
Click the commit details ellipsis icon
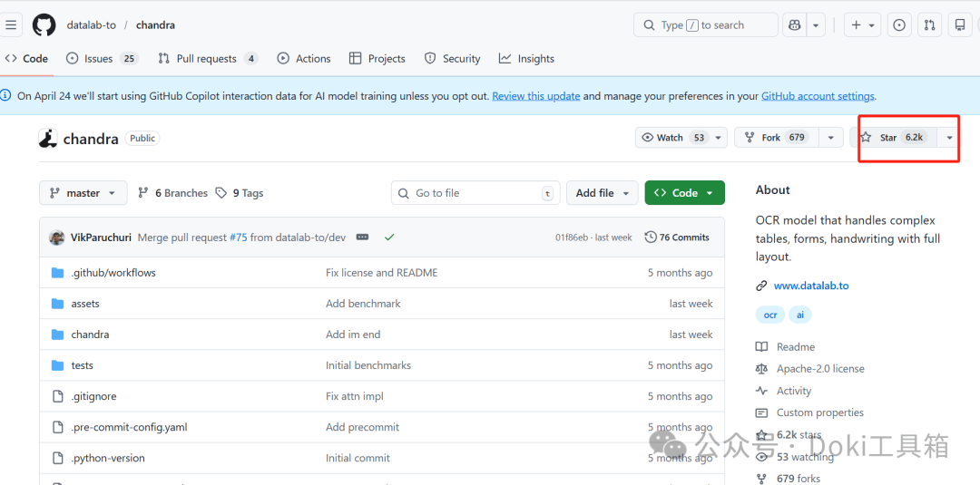(x=363, y=238)
